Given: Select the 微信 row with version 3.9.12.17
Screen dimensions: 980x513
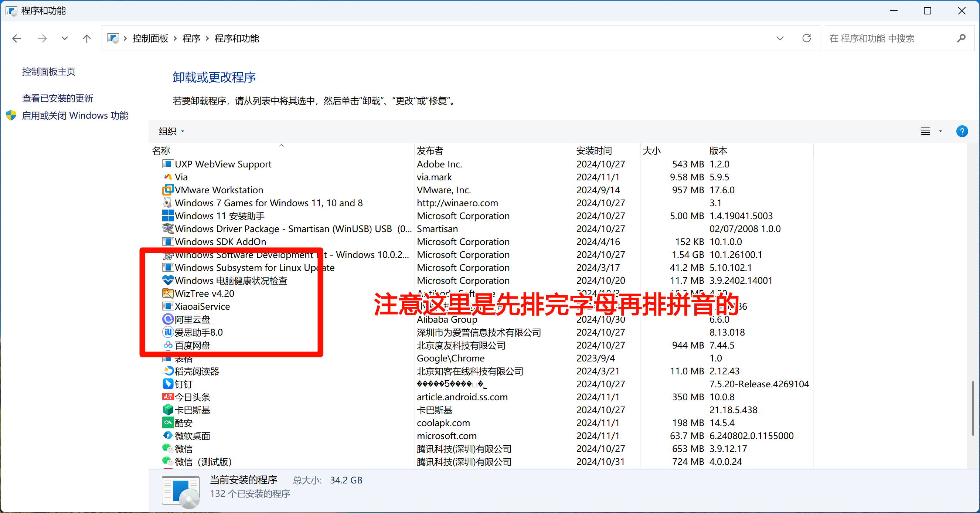Looking at the screenshot, I should click(481, 449).
